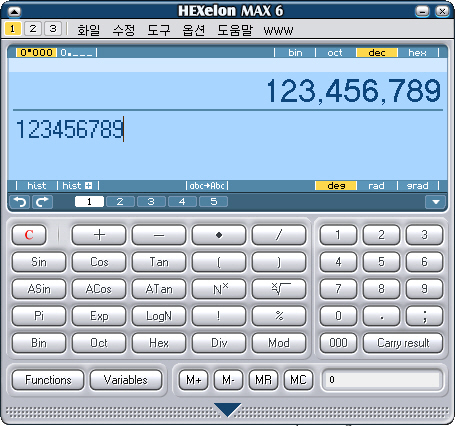Click the percent key
The height and width of the screenshot is (426, 455).
pos(279,316)
